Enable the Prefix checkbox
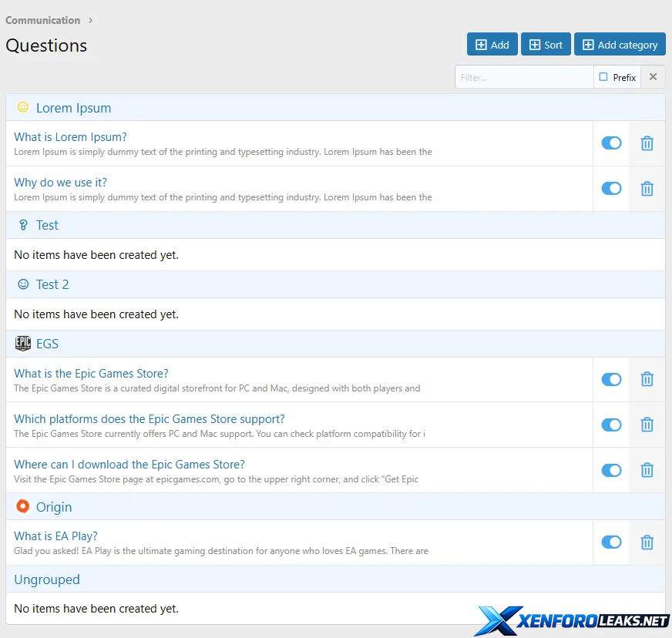This screenshot has width=672, height=638. 603,77
